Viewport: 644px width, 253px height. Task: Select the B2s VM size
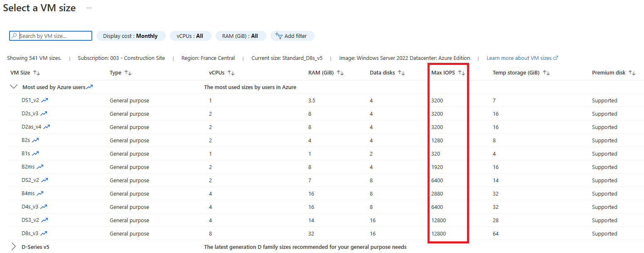click(26, 140)
